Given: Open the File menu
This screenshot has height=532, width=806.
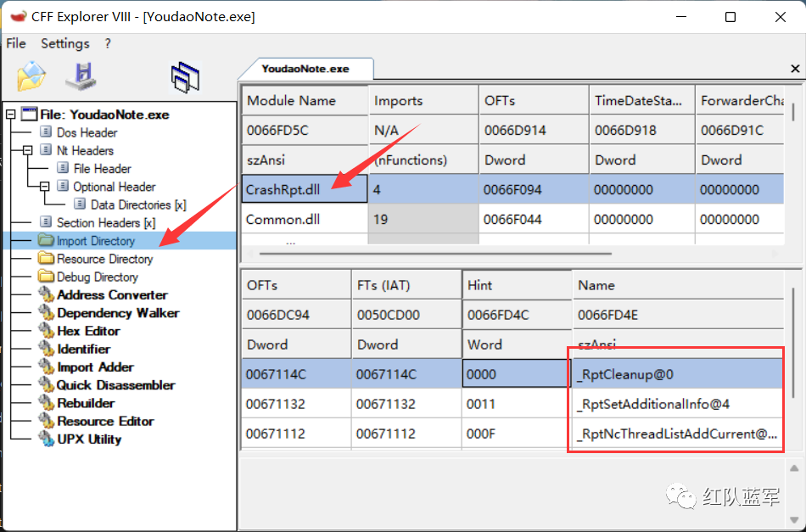Looking at the screenshot, I should point(16,43).
